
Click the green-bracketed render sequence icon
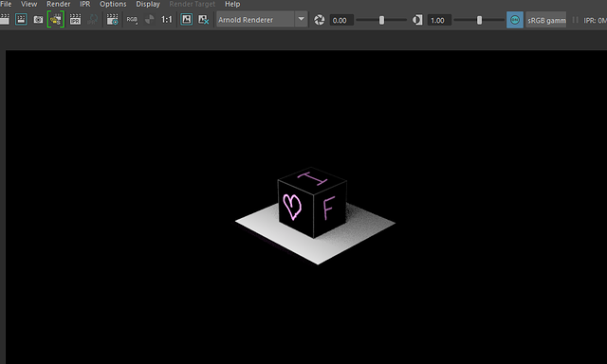coord(56,19)
